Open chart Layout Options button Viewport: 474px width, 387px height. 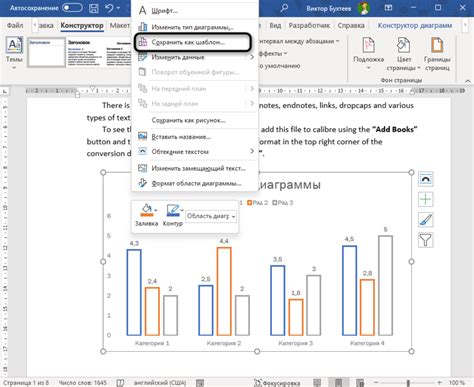426,179
